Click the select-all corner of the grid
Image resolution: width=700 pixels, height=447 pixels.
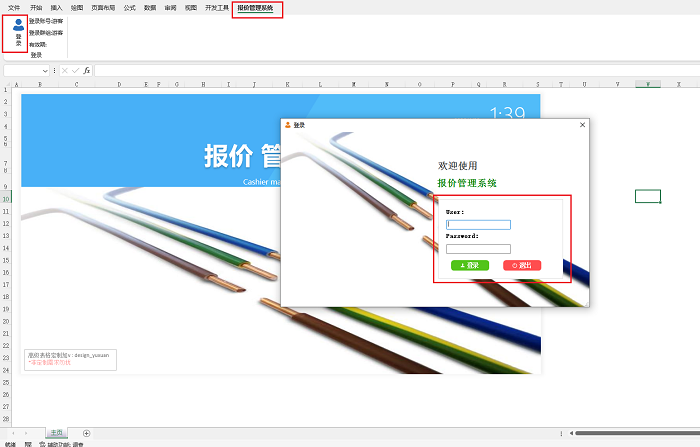6,84
